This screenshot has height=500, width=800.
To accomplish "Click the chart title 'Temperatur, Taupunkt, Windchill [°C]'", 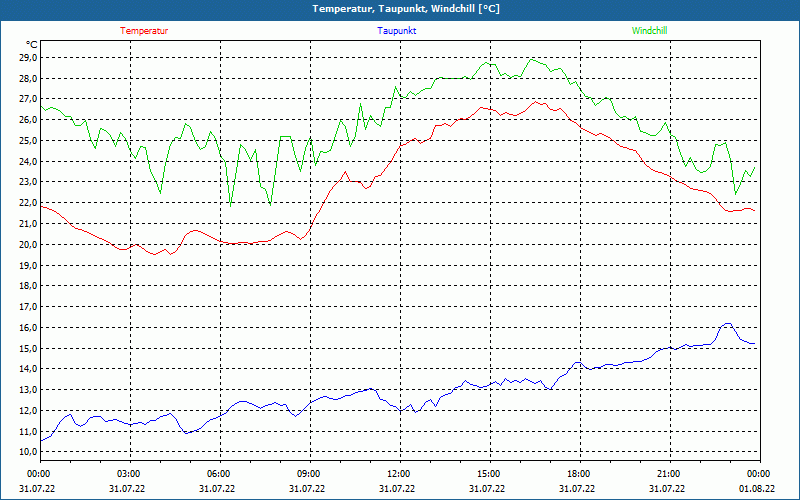I will (x=406, y=9).
